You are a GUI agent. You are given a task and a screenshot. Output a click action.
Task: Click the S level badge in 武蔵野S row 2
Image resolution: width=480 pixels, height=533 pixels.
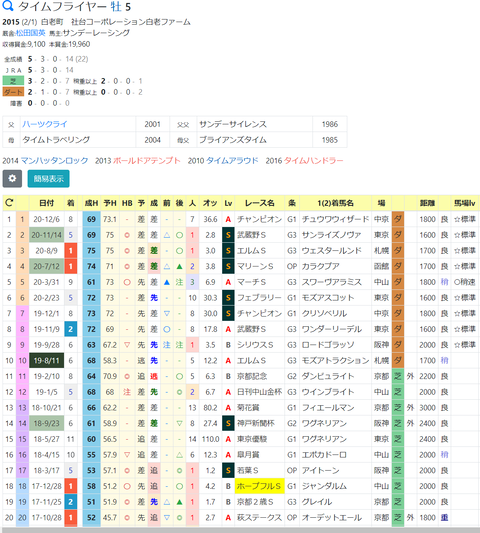(228, 235)
